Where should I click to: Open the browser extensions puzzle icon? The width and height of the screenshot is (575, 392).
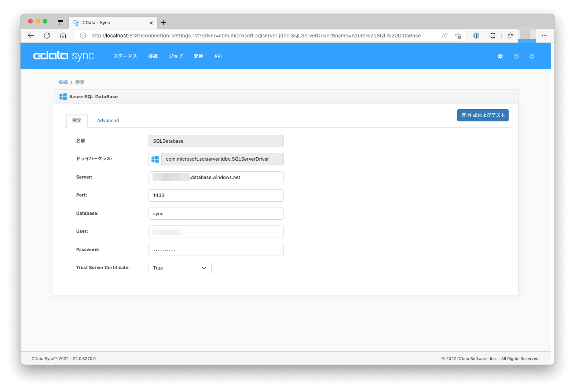[x=492, y=36]
